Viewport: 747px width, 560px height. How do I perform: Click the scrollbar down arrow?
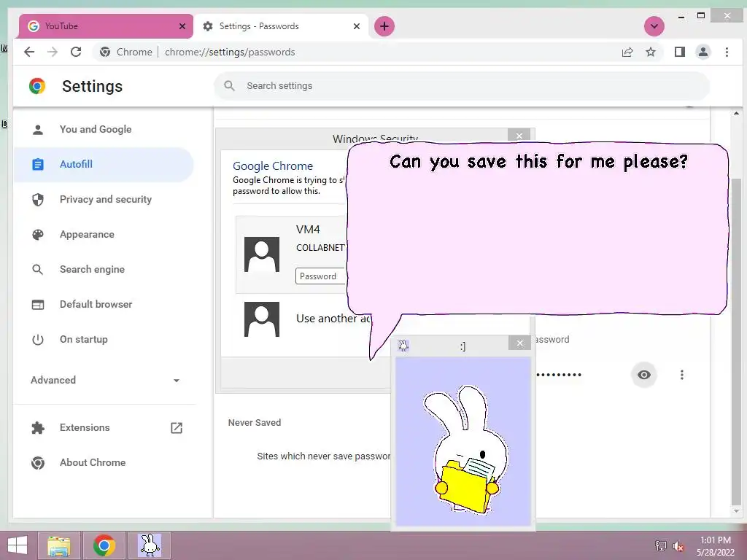736,511
